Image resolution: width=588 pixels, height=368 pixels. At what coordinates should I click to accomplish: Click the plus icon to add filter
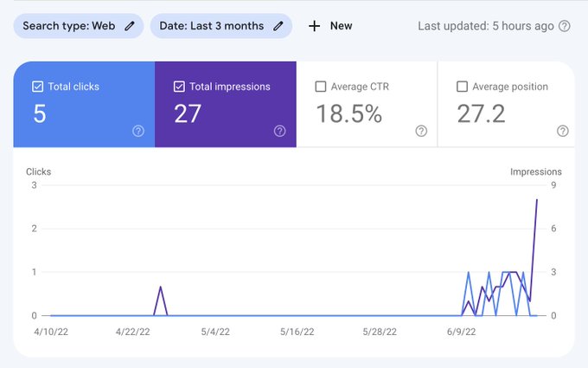[x=314, y=26]
